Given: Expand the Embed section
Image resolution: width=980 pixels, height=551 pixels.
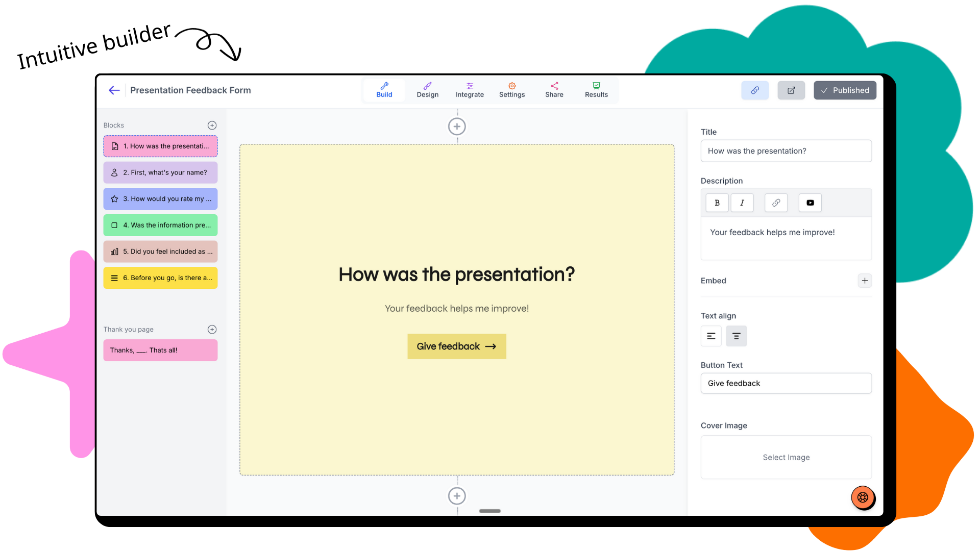Looking at the screenshot, I should coord(865,281).
